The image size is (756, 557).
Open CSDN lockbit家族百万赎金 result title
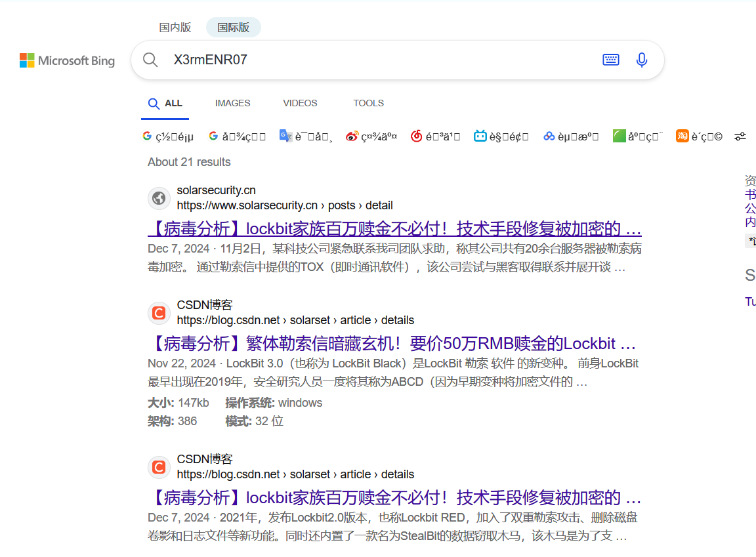pos(394,497)
